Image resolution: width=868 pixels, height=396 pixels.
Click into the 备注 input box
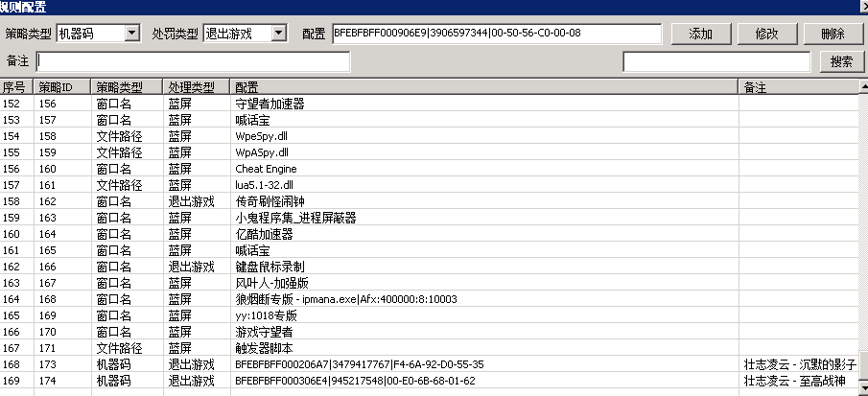(193, 61)
